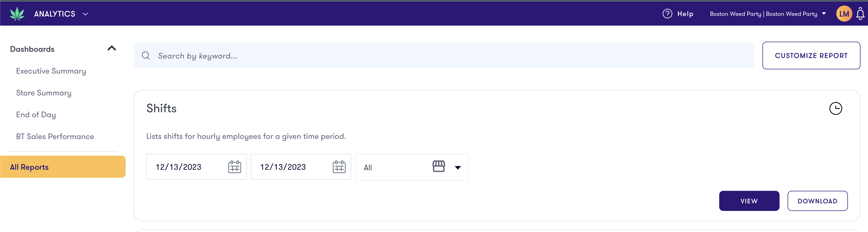This screenshot has width=868, height=232.
Task: Click the storefront icon in the location filter
Action: coord(439,167)
